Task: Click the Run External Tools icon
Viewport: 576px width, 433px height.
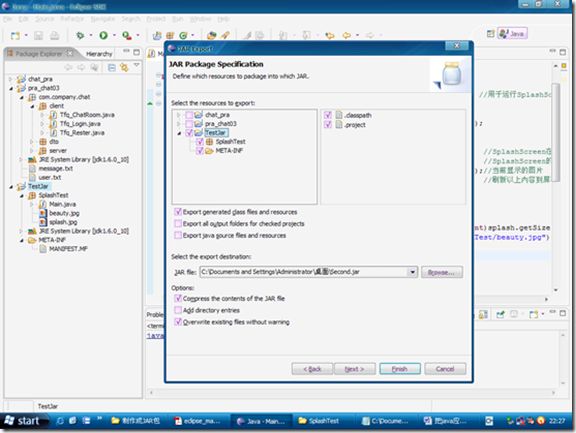Action: pos(127,35)
